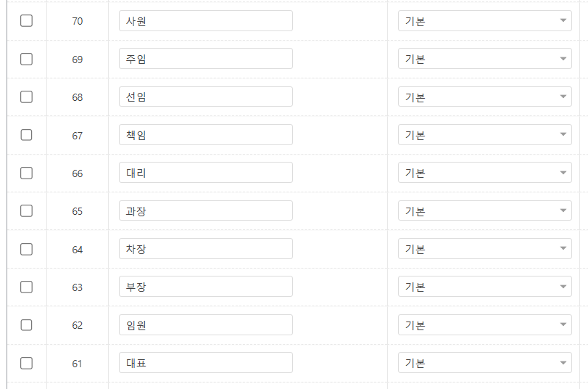Check the box for row 61
588x389 pixels.
(x=26, y=363)
